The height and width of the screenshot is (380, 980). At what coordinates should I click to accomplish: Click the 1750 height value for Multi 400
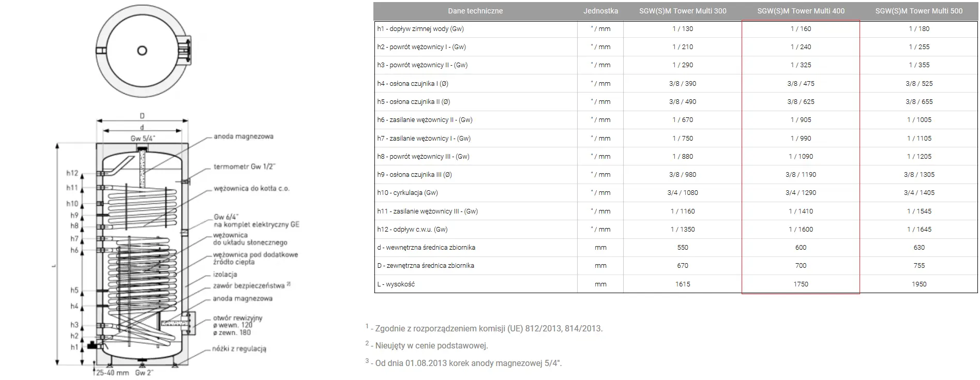click(801, 284)
